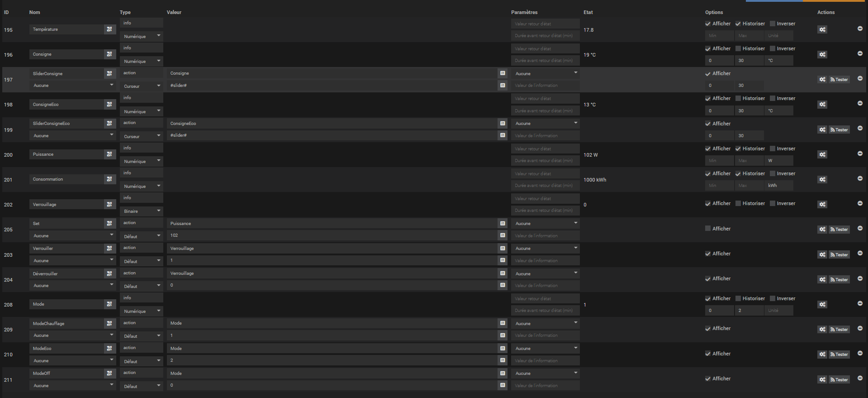Click the icon selector beside ModeOff
Viewport: 868px width, 398px height.
coord(109,373)
